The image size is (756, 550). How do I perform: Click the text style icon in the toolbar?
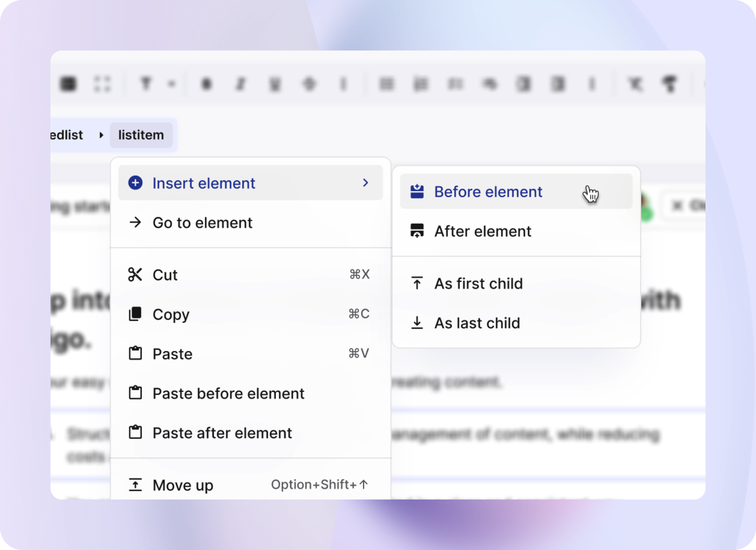point(146,84)
